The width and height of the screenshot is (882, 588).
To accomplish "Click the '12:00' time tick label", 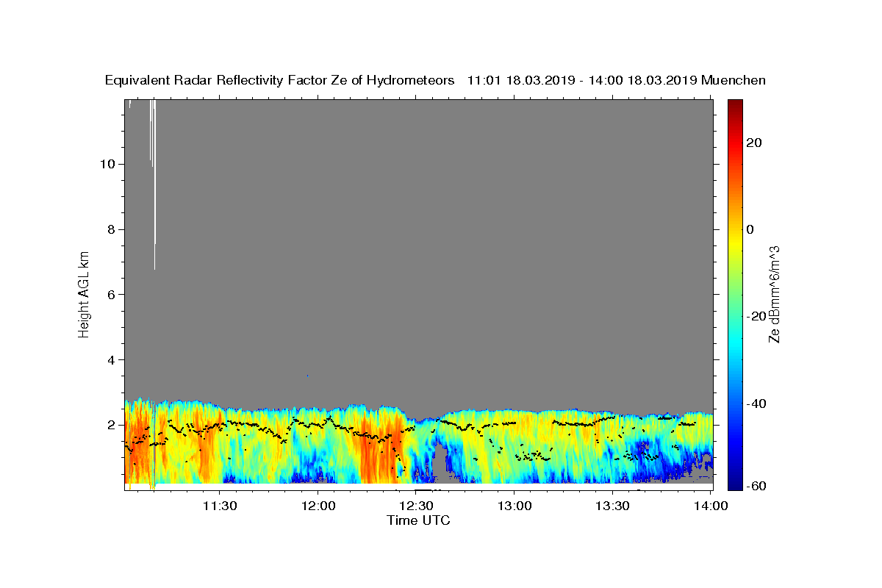I will tap(318, 506).
